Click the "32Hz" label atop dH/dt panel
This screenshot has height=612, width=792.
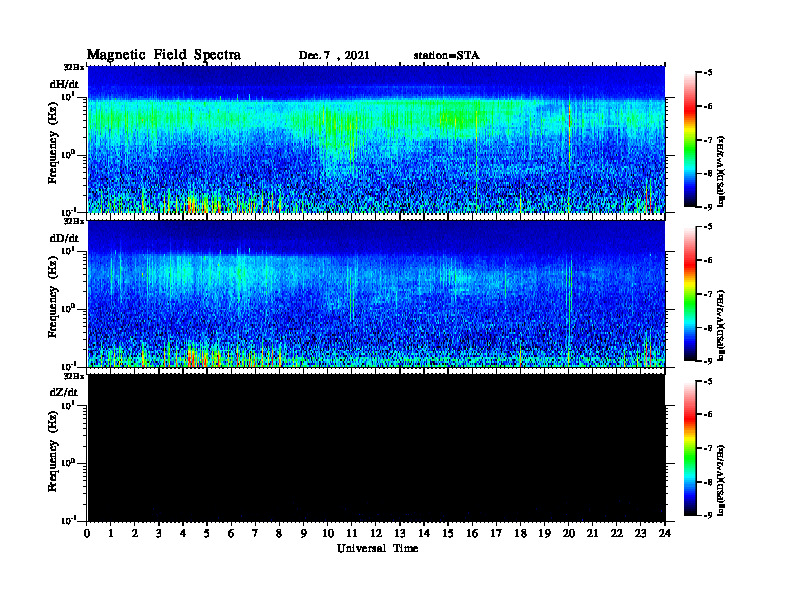[74, 67]
